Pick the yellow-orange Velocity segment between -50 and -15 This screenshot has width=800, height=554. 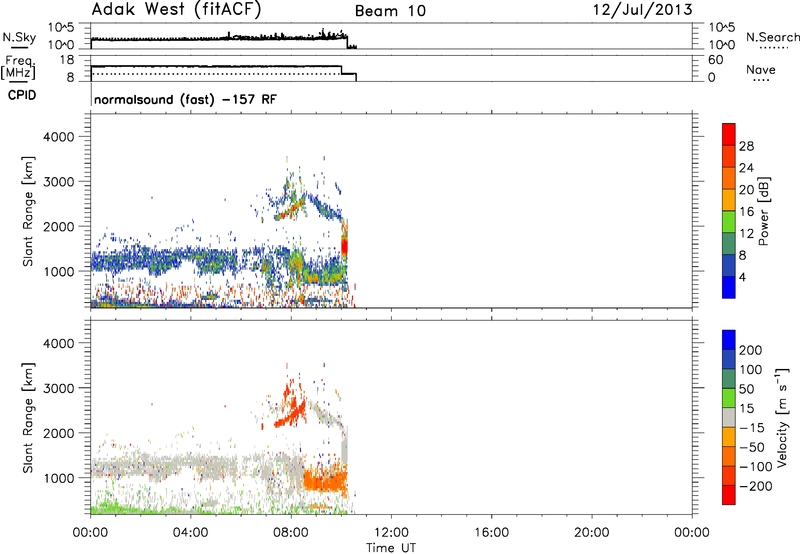pos(729,437)
